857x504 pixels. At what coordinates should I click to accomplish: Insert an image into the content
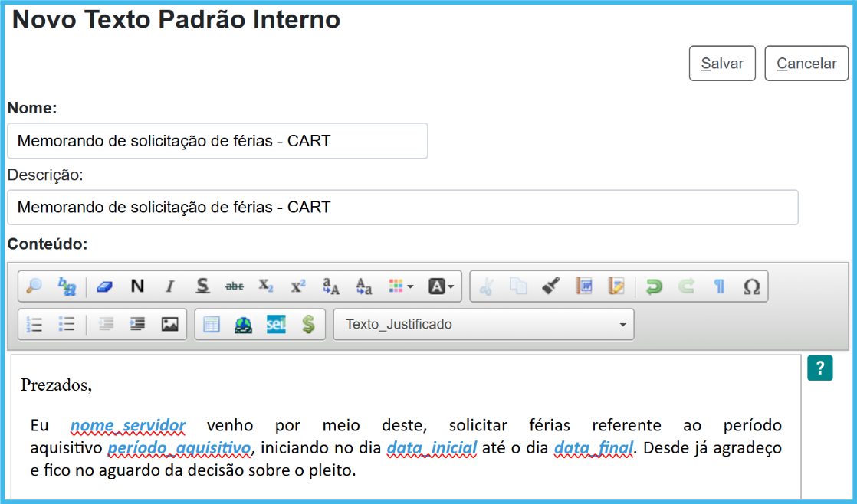click(169, 324)
